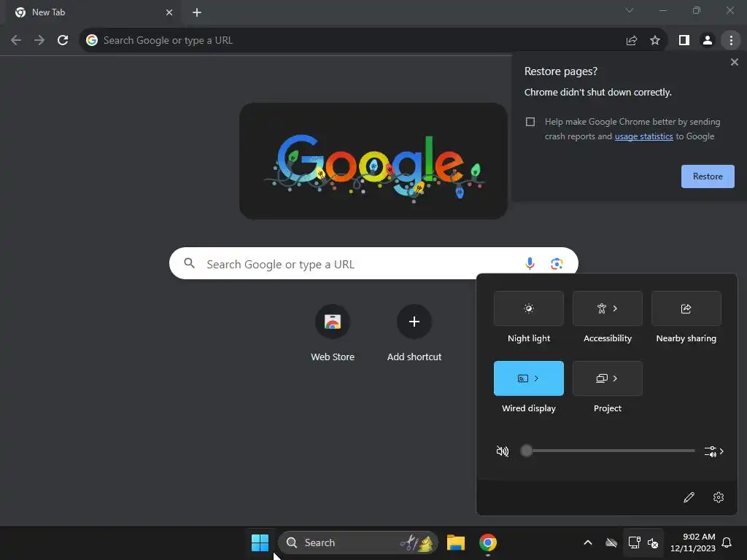Open the clock and date 9:02 AM
The height and width of the screenshot is (560, 747).
coord(693,542)
